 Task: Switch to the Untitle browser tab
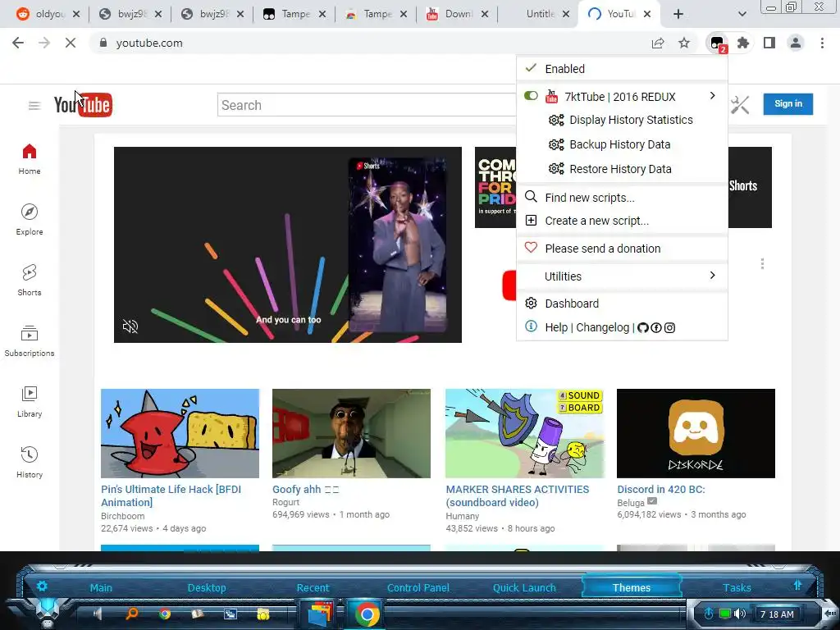click(540, 14)
